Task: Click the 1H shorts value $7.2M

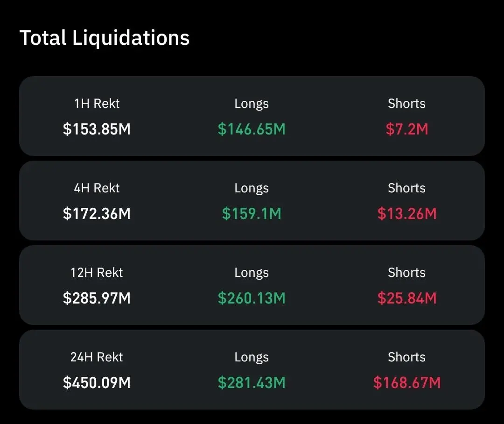Action: (x=406, y=129)
